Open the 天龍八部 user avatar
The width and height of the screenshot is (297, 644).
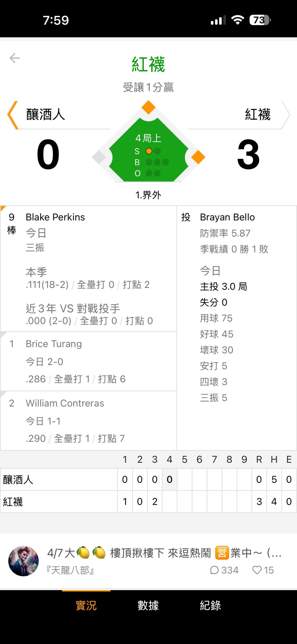pyautogui.click(x=23, y=561)
